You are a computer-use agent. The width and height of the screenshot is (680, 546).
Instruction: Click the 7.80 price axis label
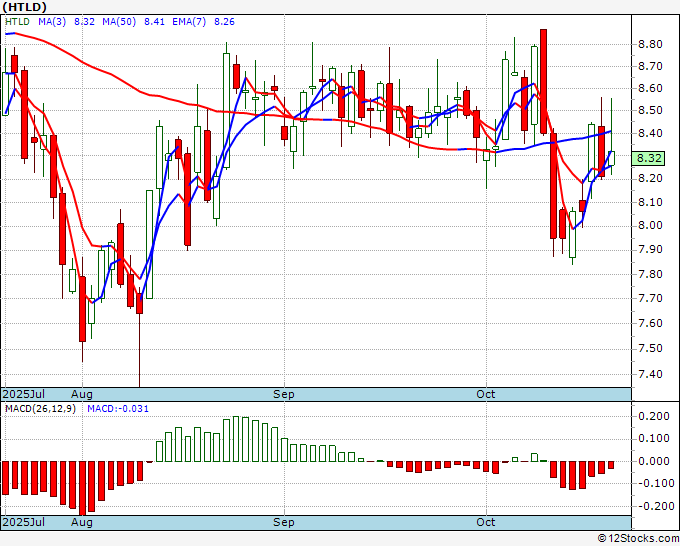tap(650, 274)
